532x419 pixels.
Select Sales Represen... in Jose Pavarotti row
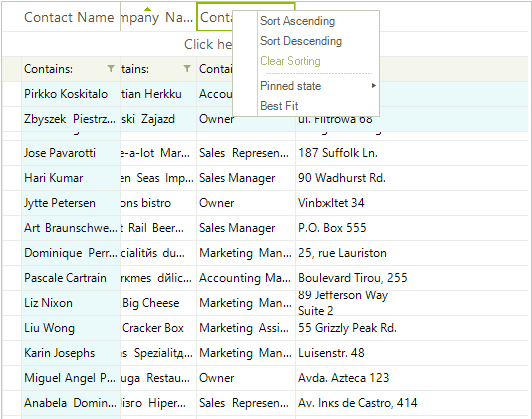point(246,153)
